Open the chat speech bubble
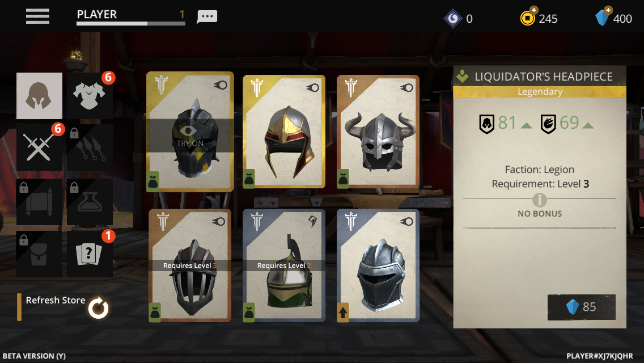 (207, 16)
